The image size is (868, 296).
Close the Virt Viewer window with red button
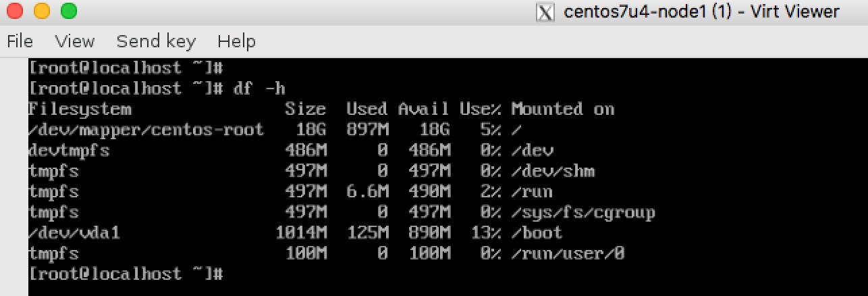pyautogui.click(x=16, y=11)
